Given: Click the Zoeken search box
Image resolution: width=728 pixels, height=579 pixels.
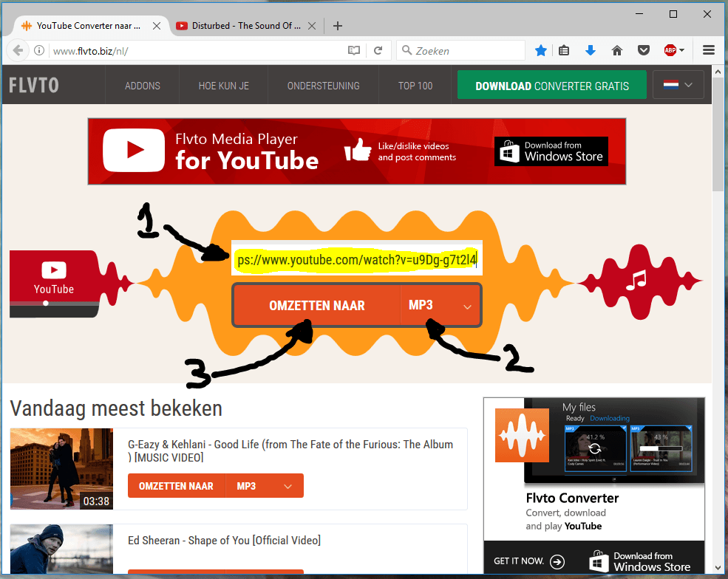Looking at the screenshot, I should (x=460, y=50).
